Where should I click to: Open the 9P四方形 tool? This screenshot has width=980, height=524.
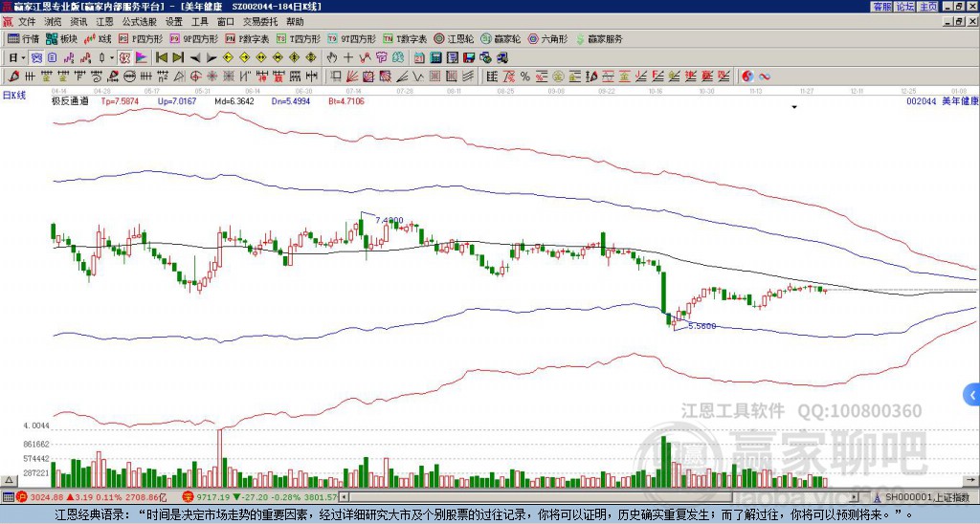tap(193, 38)
